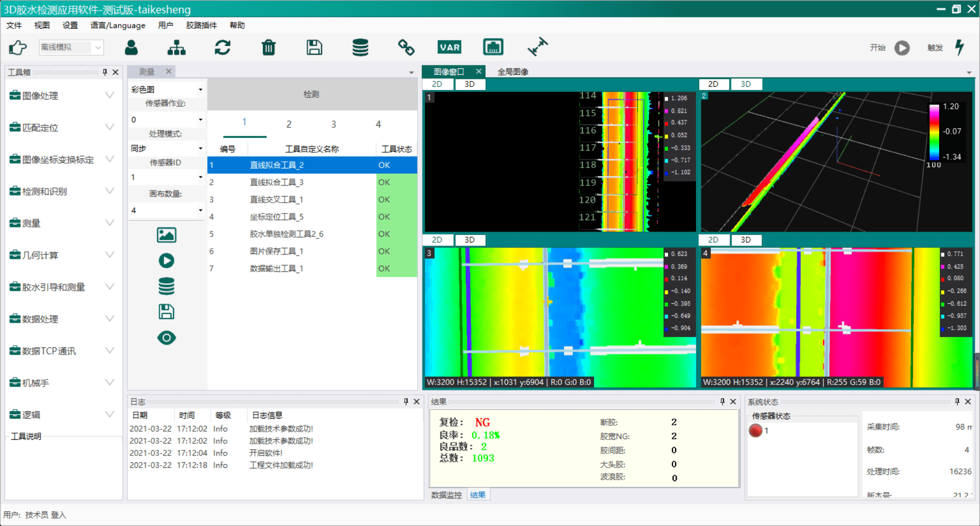Click the user account icon in toolbar
Image resolution: width=980 pixels, height=526 pixels.
[131, 47]
